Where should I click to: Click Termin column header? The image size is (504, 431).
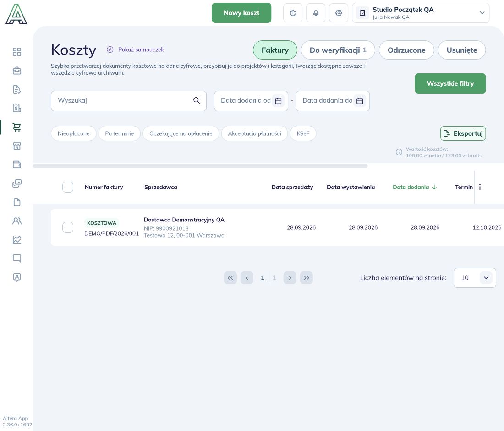click(x=464, y=187)
